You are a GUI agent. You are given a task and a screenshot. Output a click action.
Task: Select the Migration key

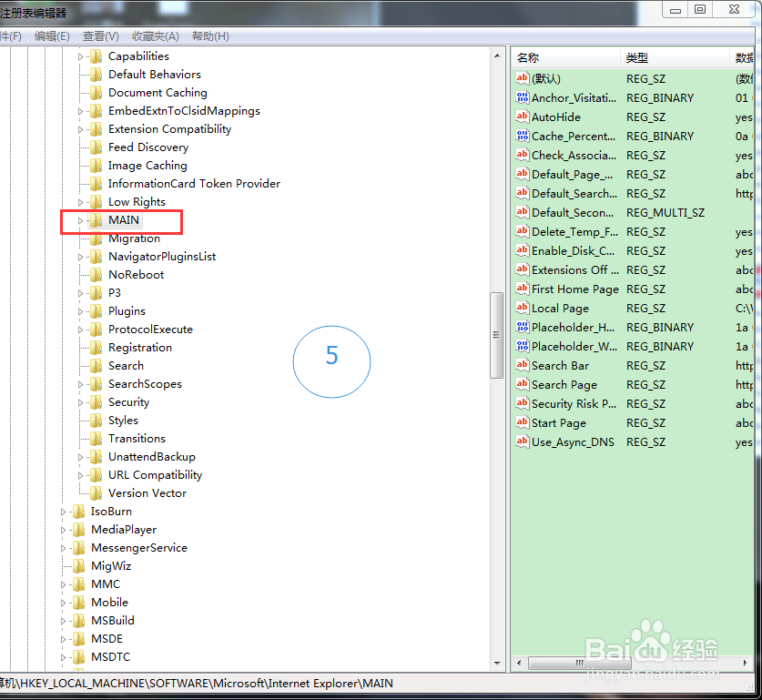pos(134,238)
